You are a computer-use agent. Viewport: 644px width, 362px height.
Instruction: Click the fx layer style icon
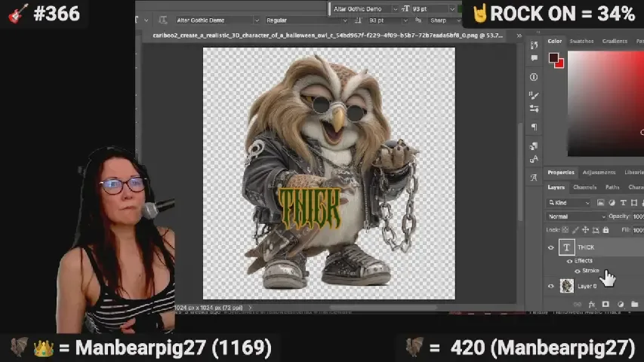coord(593,304)
